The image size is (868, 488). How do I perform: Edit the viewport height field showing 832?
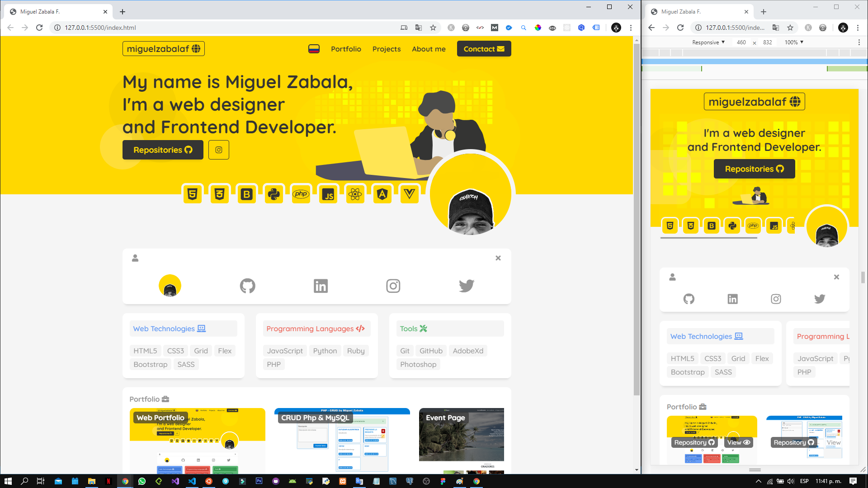(x=768, y=42)
